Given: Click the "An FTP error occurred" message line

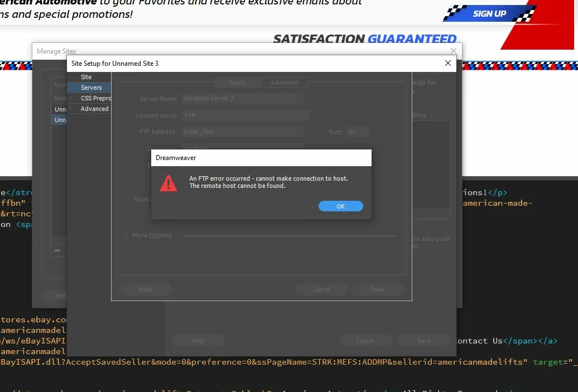Looking at the screenshot, I should click(x=269, y=178).
